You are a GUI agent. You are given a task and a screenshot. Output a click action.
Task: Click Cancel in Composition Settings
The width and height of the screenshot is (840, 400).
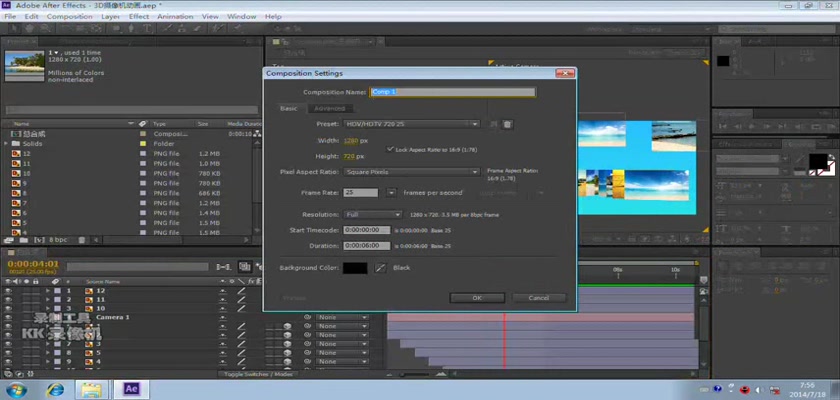coord(538,298)
